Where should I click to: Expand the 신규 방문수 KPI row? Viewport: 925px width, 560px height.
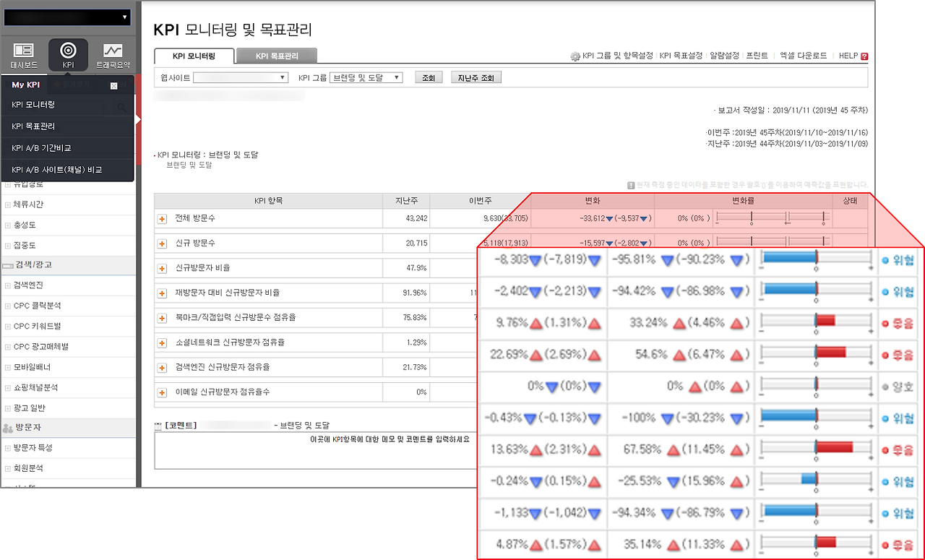(161, 243)
